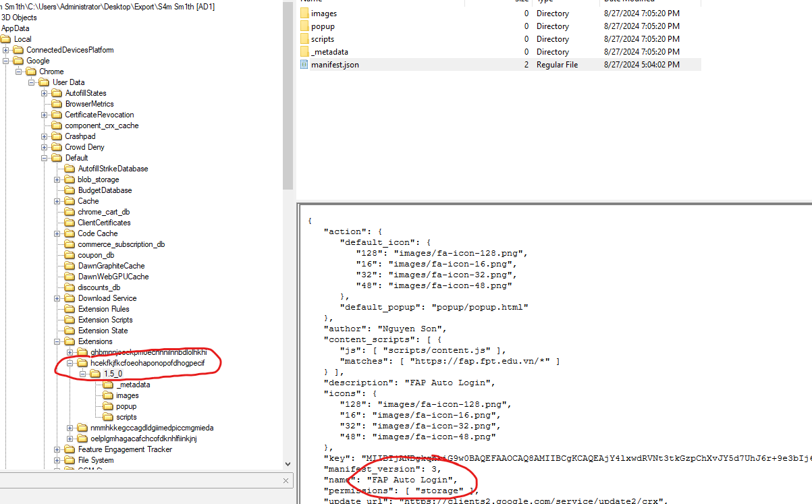Screen dimensions: 812x504
Task: Click the tree scrollbar down arrow
Action: [288, 464]
